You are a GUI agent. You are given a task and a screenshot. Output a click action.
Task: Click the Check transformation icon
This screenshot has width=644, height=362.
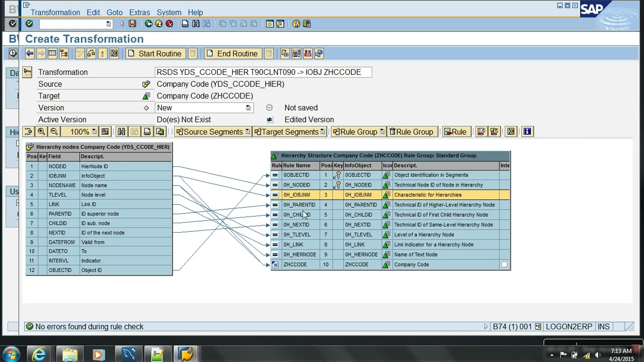pyautogui.click(x=91, y=53)
